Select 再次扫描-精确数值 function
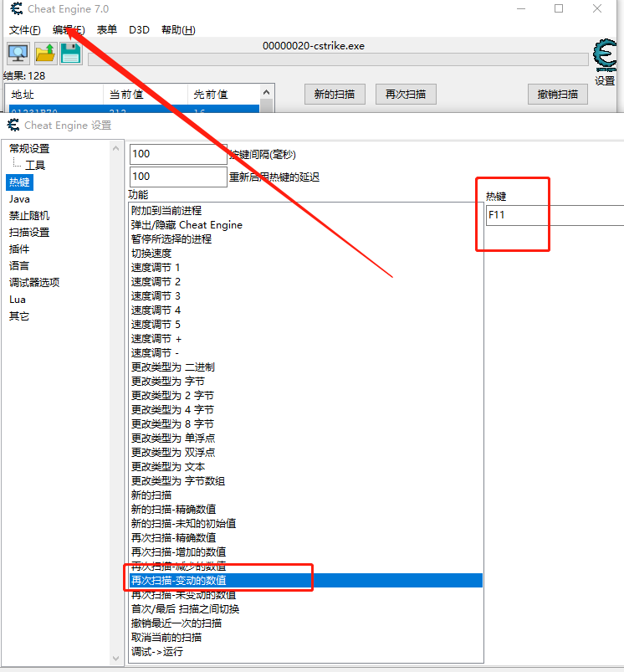Image resolution: width=624 pixels, height=672 pixels. (x=173, y=537)
